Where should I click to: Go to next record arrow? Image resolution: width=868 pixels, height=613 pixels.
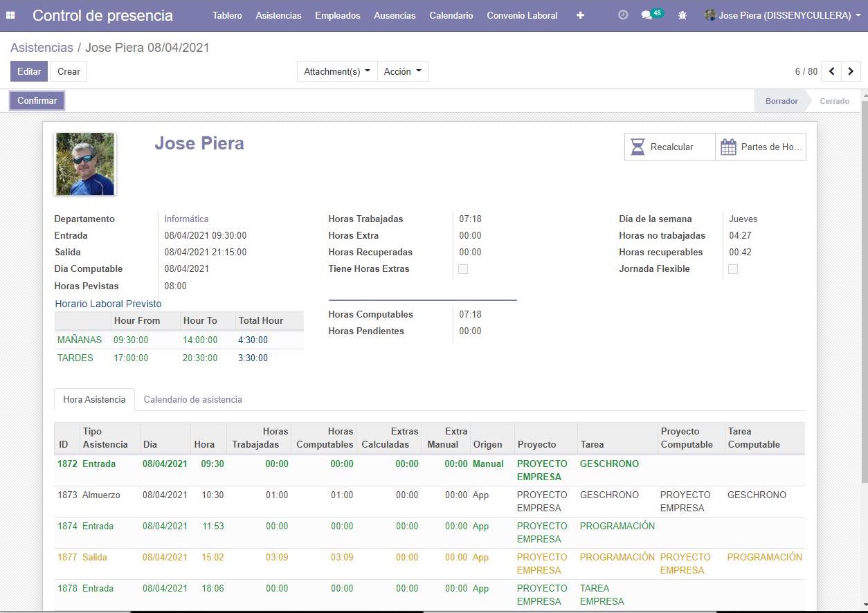(851, 71)
